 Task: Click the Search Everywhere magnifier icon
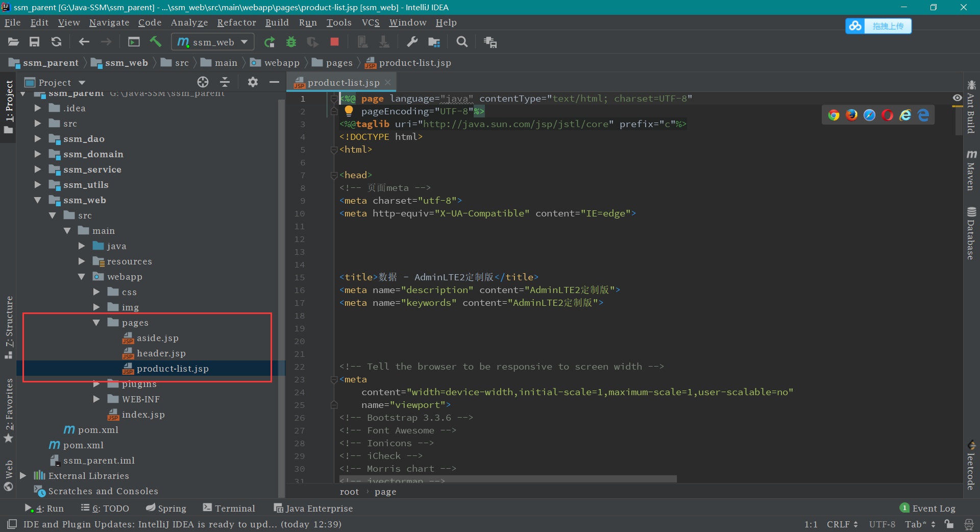coord(462,42)
